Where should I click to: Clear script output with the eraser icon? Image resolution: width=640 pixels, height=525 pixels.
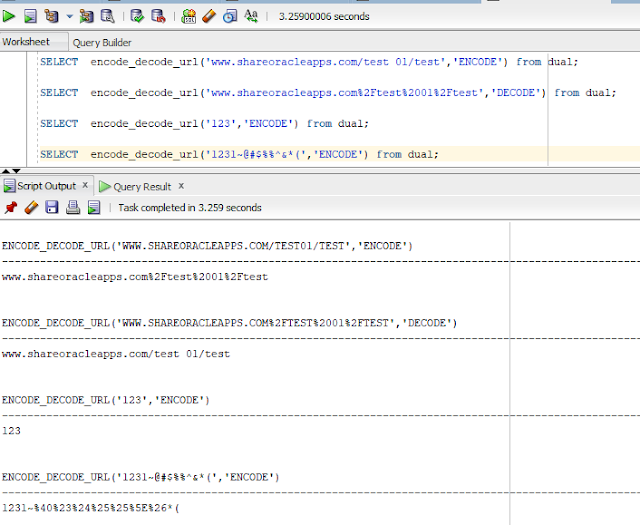pyautogui.click(x=31, y=207)
